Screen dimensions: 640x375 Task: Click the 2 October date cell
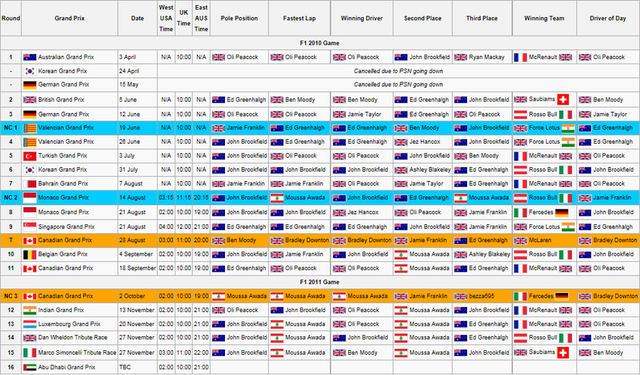pyautogui.click(x=138, y=296)
